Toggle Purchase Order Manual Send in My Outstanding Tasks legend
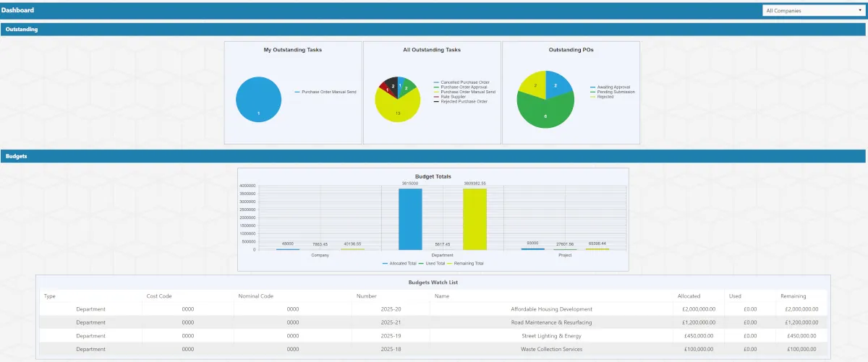Screen dimensions: 868x362 pyautogui.click(x=325, y=92)
